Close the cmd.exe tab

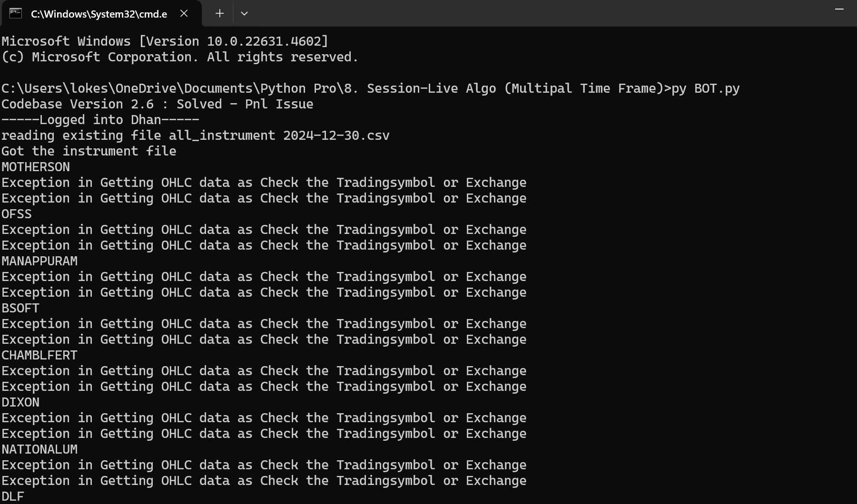pyautogui.click(x=184, y=14)
